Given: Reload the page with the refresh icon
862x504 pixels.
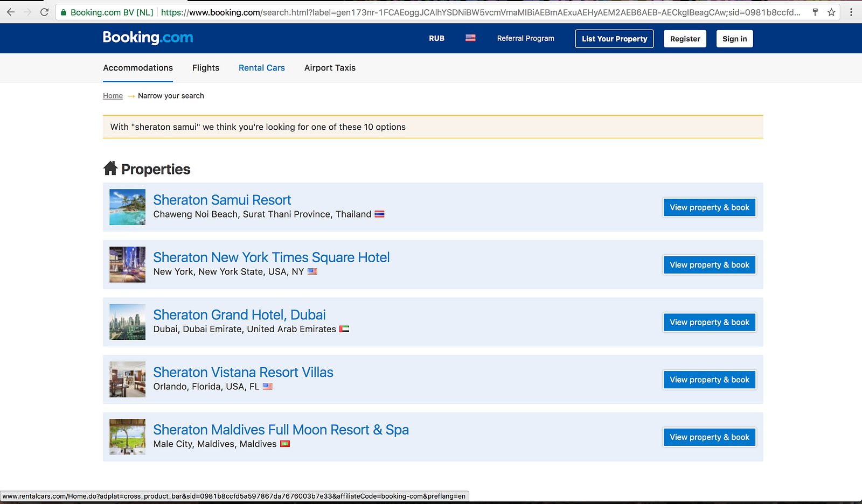Looking at the screenshot, I should click(44, 12).
